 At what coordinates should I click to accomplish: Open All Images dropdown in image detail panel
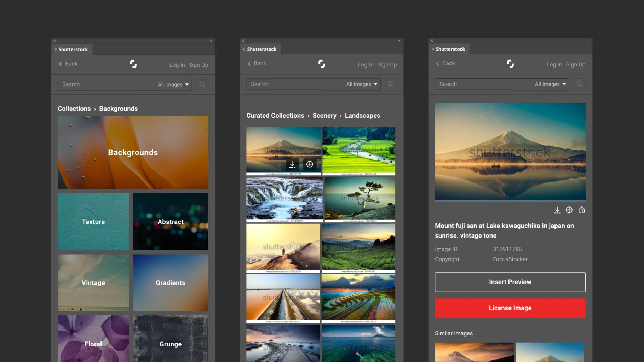tap(550, 84)
